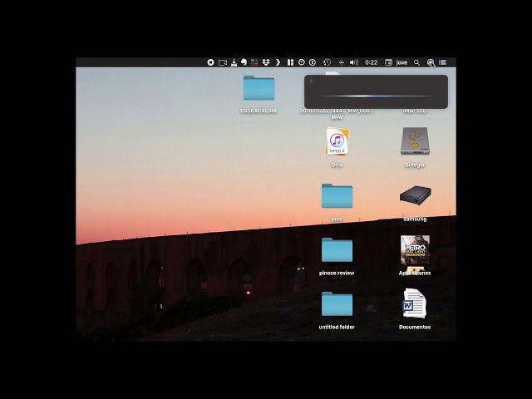Open the Dropbox menu bar icon
This screenshot has height=399, width=532.
(266, 62)
